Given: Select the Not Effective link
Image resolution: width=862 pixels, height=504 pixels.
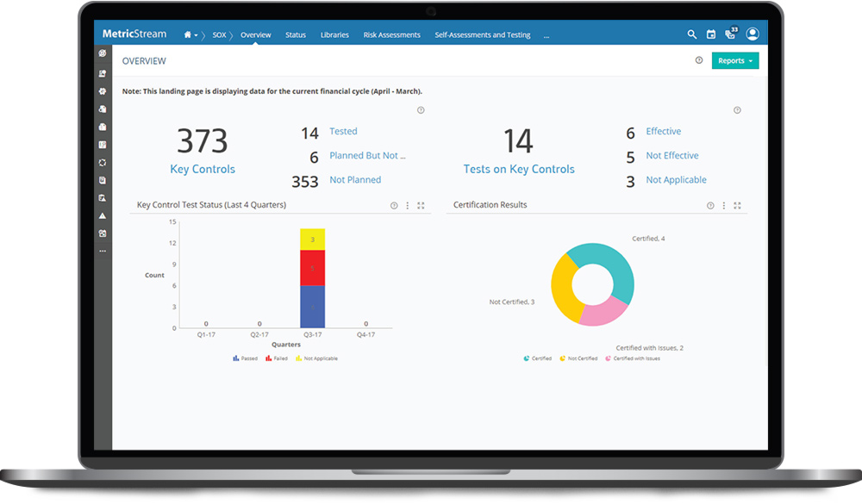Looking at the screenshot, I should [672, 155].
